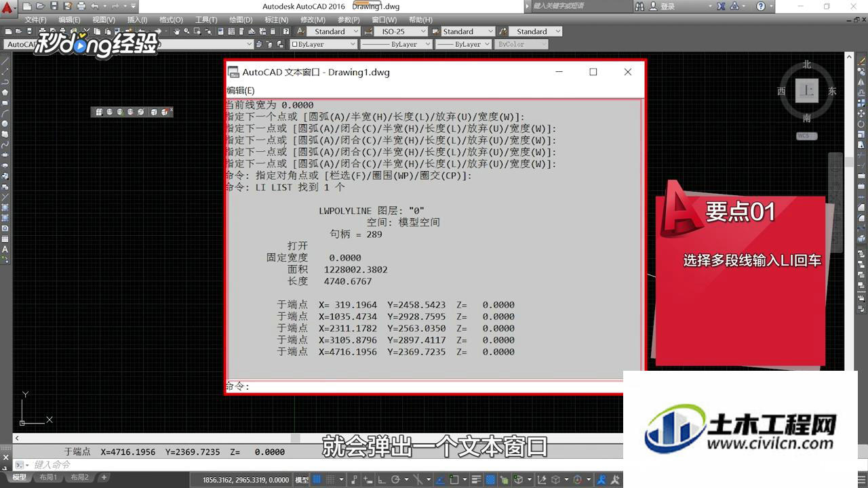The height and width of the screenshot is (488, 868).
Task: Switch to the 布局1 layout tab
Action: [x=47, y=478]
